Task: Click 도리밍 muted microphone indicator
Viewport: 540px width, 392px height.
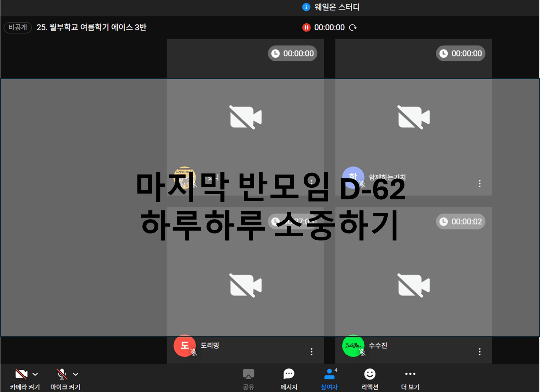Action: coord(194,352)
